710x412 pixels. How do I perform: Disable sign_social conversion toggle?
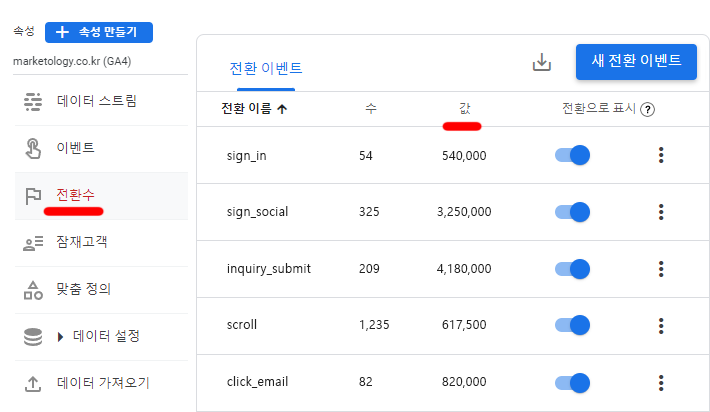(572, 212)
